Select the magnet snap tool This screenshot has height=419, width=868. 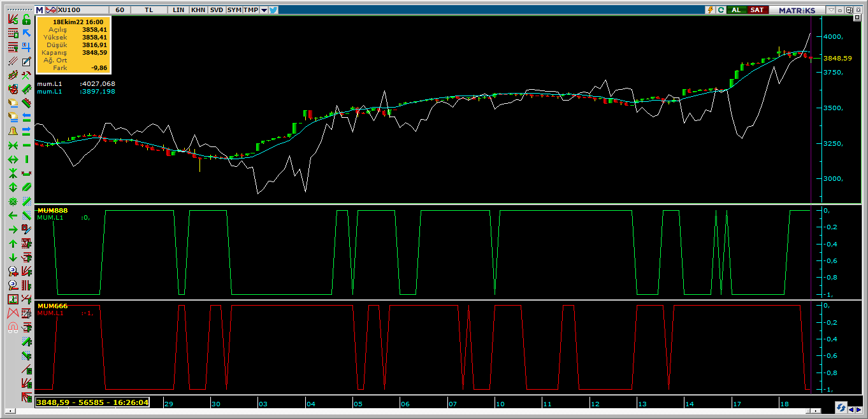(x=13, y=327)
